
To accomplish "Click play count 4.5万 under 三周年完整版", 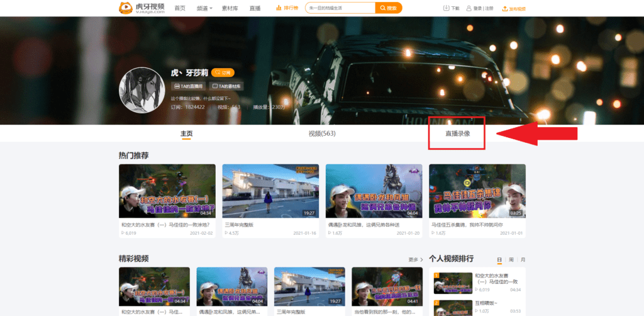I will [x=232, y=233].
